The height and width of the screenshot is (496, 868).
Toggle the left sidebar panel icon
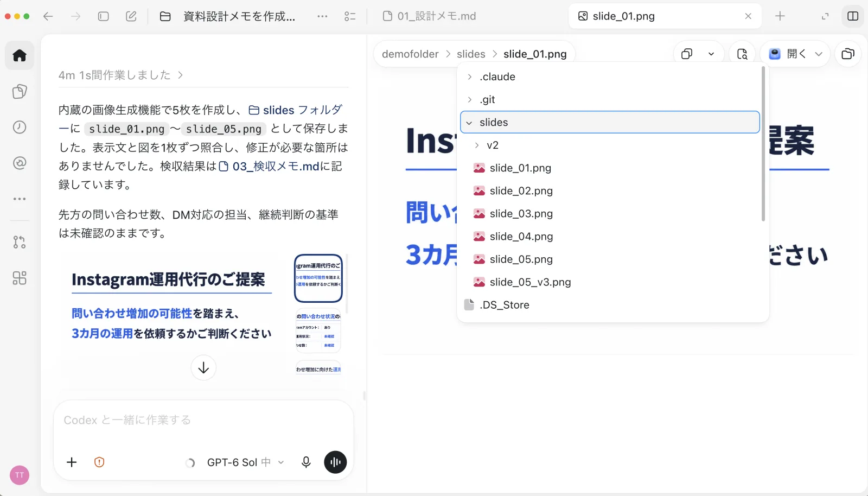(104, 16)
